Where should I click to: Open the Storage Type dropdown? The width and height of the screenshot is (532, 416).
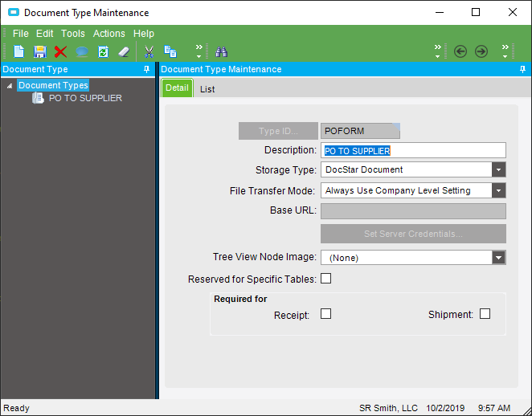(498, 169)
